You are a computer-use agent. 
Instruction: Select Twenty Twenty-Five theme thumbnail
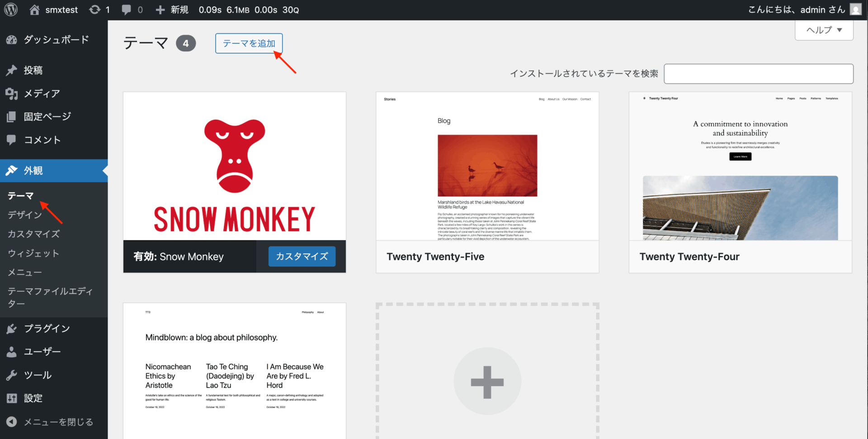[487, 166]
